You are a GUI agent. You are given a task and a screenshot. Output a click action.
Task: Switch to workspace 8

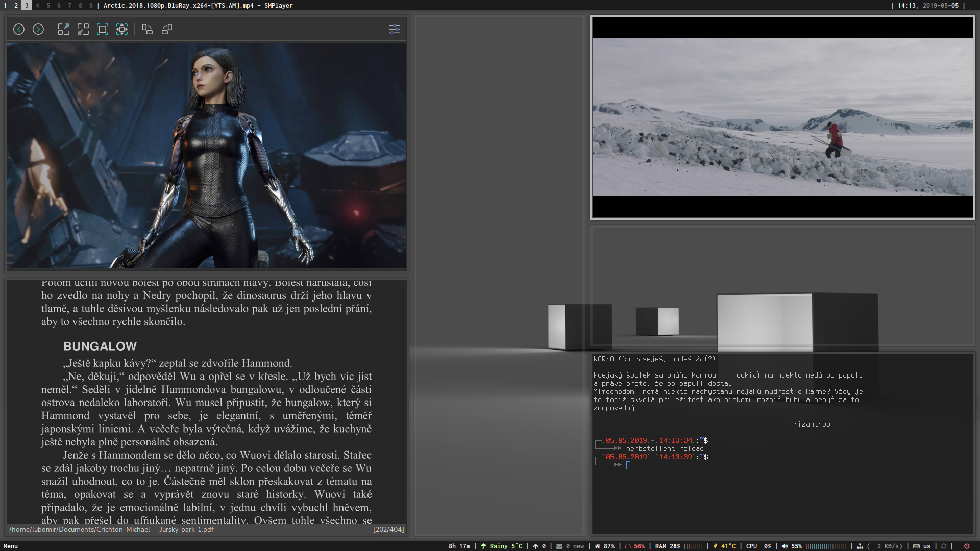80,5
